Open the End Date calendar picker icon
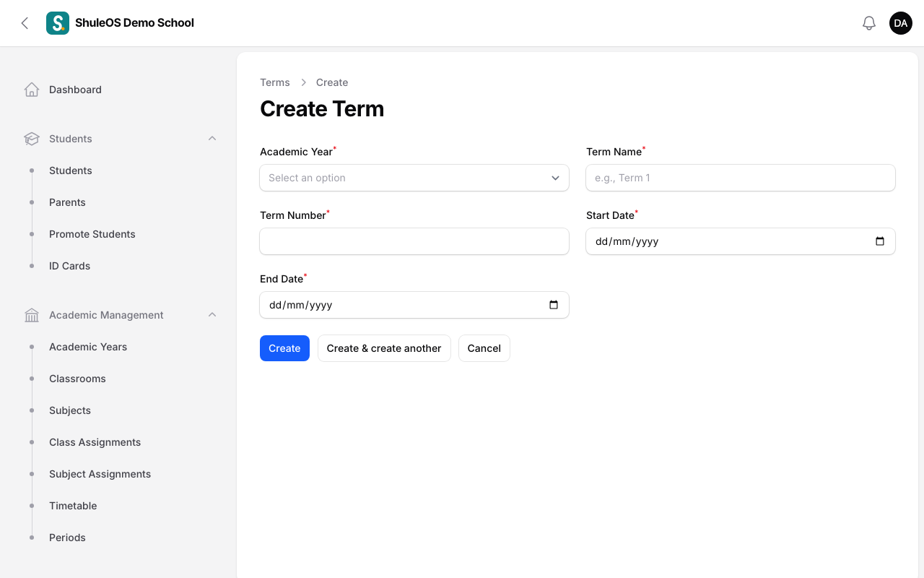This screenshot has height=578, width=924. pos(554,305)
